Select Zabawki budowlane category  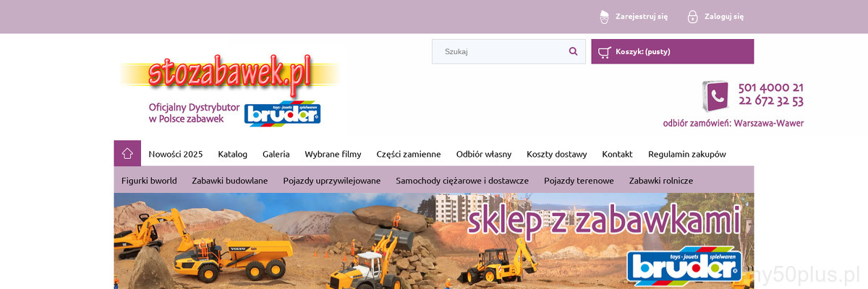point(230,181)
